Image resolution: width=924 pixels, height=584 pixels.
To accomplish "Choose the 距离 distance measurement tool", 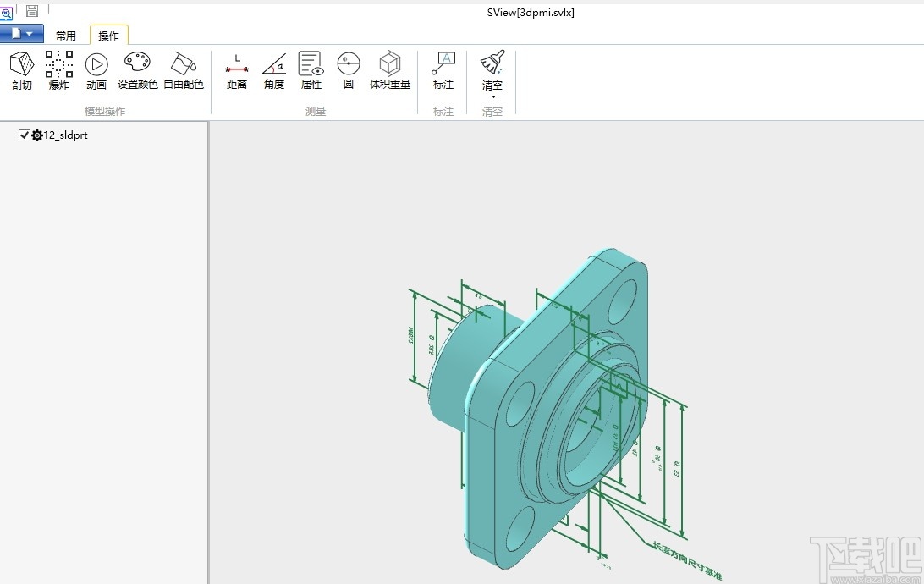I will click(x=237, y=69).
